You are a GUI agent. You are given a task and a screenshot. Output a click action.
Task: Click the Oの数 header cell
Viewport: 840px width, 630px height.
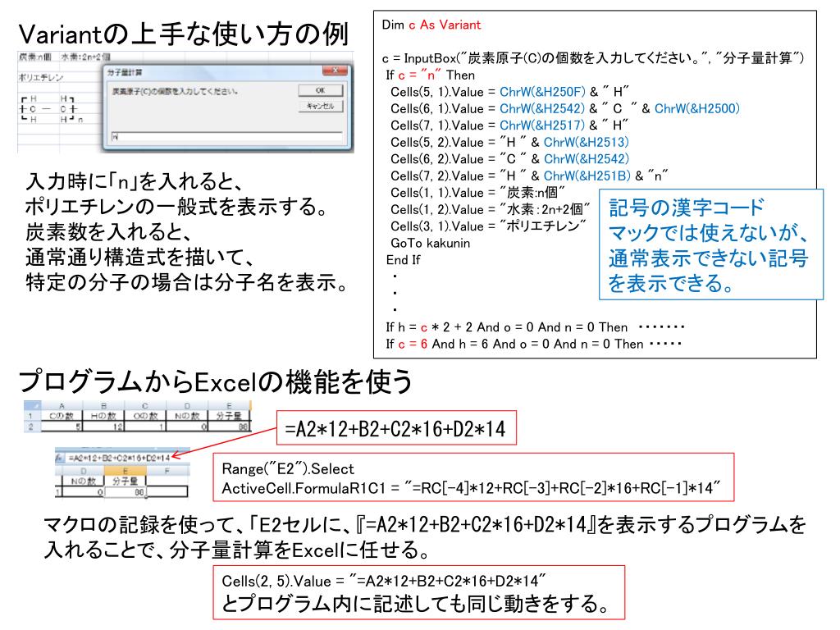point(145,416)
